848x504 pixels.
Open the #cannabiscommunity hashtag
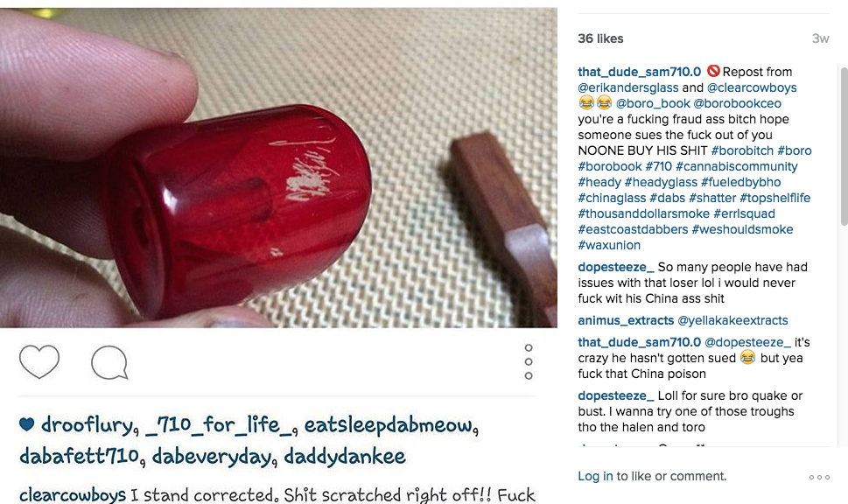[x=737, y=166]
